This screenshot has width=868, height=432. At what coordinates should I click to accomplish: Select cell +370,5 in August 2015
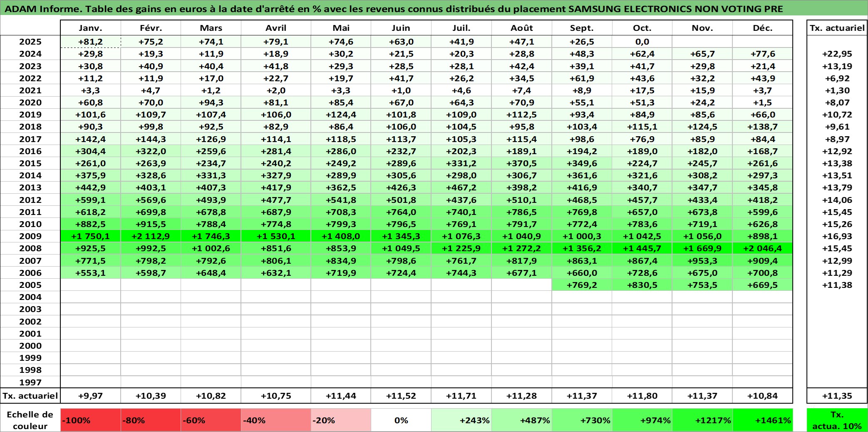pyautogui.click(x=522, y=163)
